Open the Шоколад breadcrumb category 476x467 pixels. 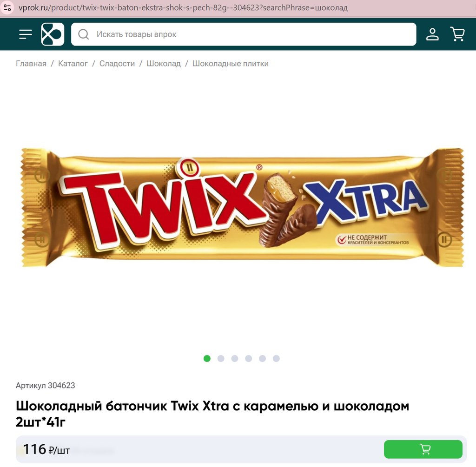pos(164,63)
